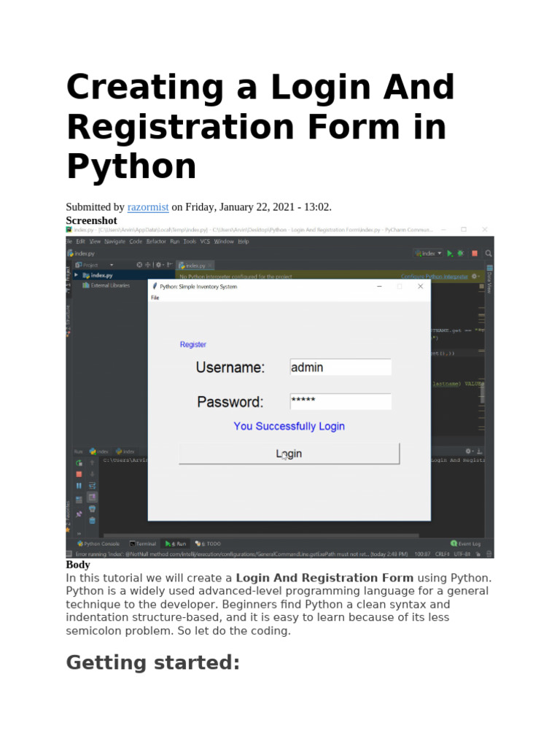This screenshot has height=747, width=560.
Task: Open the VCS menu in PyCharm
Action: coord(205,241)
